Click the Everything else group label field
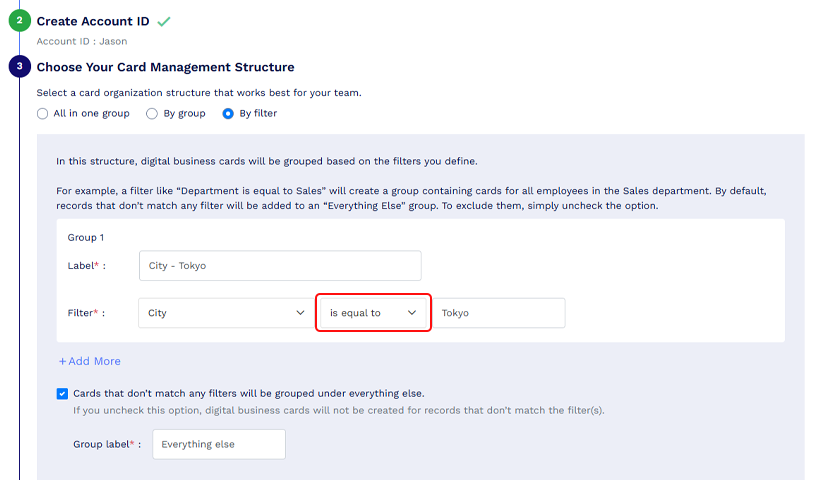This screenshot has width=820, height=480. coord(219,444)
